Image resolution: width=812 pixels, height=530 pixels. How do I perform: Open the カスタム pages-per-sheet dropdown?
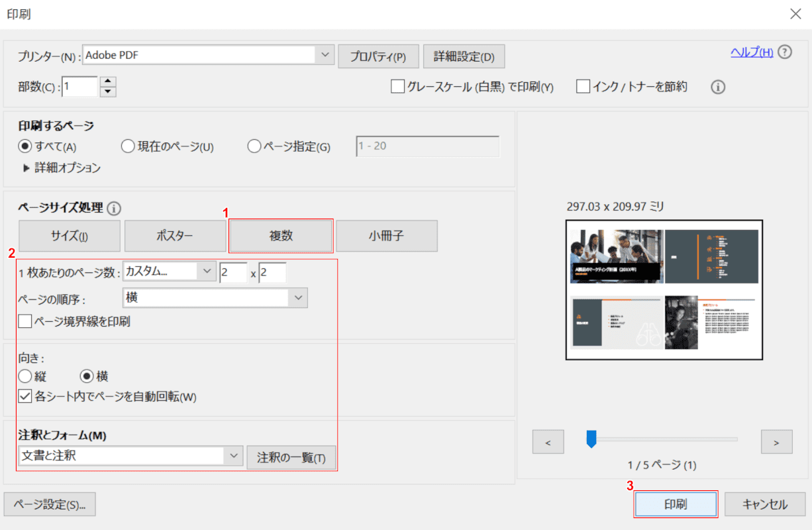[170, 272]
